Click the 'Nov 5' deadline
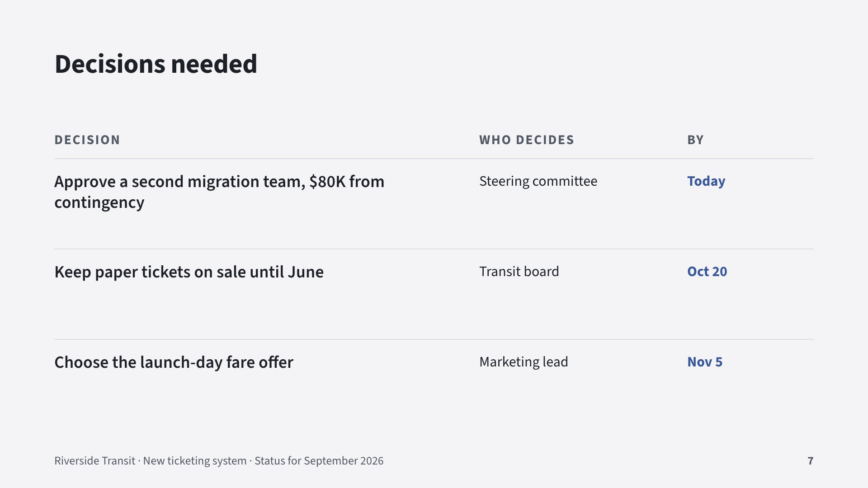The width and height of the screenshot is (868, 488). point(705,362)
